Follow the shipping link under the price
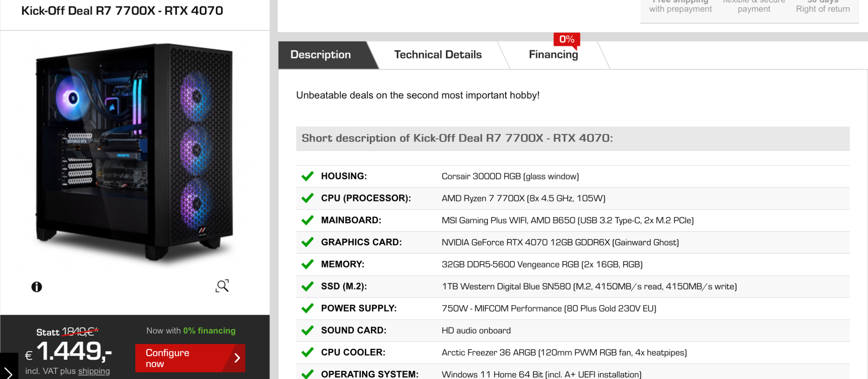The height and width of the screenshot is (379, 868). click(x=94, y=371)
